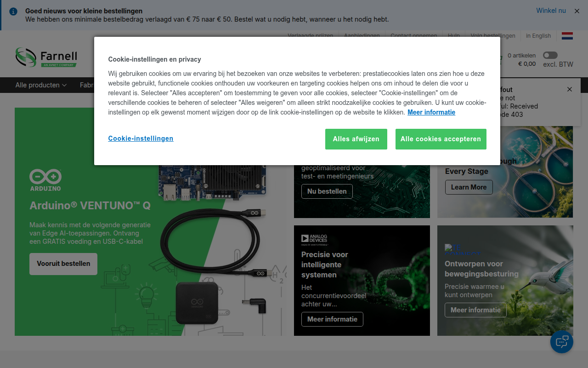This screenshot has height=368, width=588.
Task: Click the Learn More button
Action: pos(469,187)
